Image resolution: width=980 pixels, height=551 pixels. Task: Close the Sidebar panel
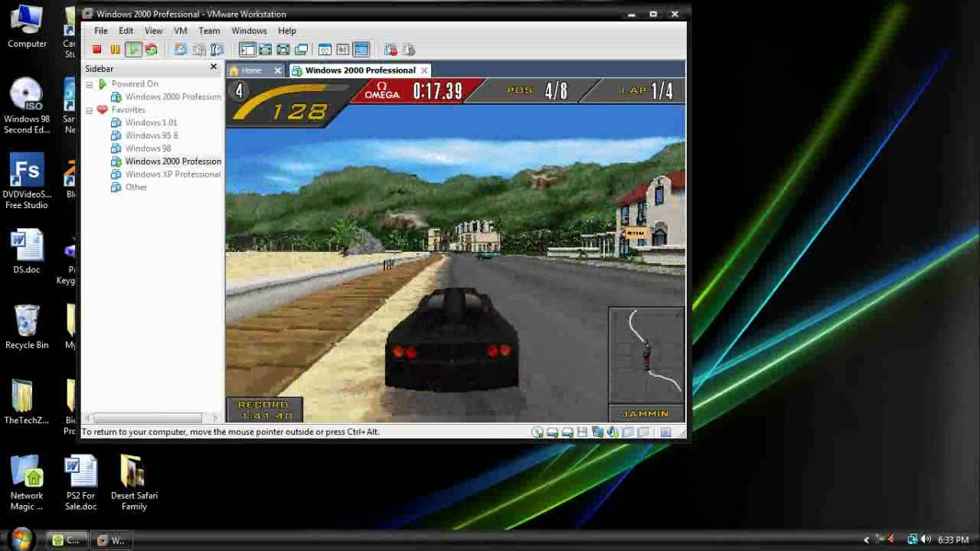click(214, 67)
